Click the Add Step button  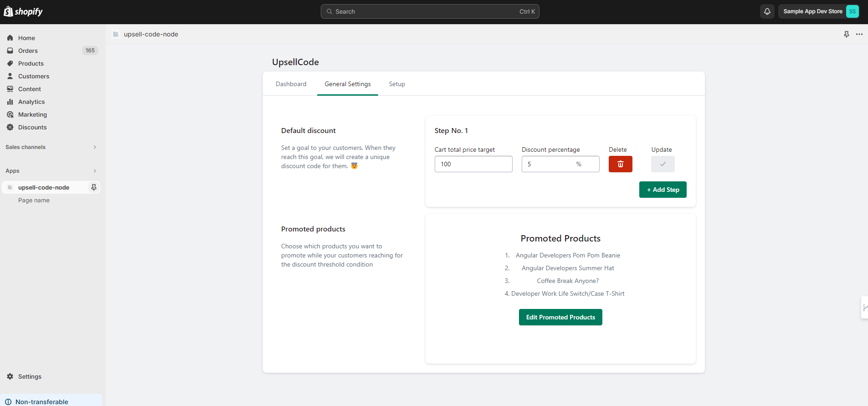663,190
